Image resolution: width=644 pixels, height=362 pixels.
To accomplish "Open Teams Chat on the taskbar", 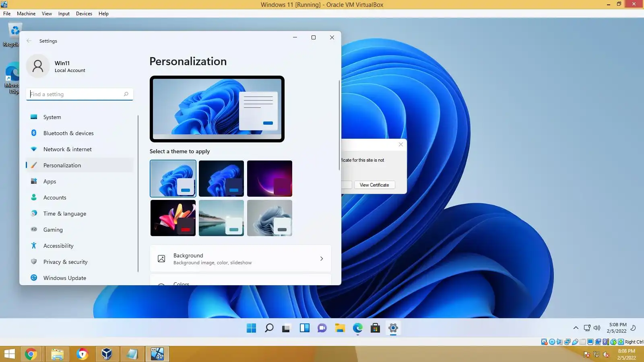I will point(322,328).
